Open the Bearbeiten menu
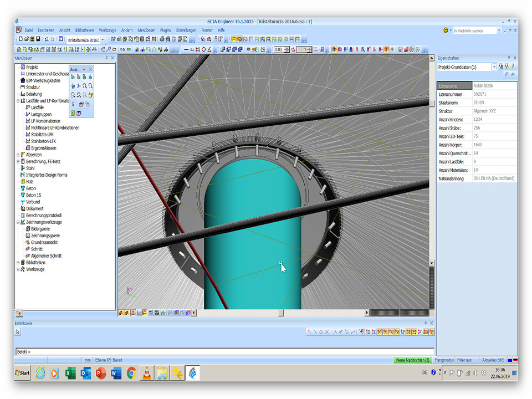The height and width of the screenshot is (399, 532). 46,30
